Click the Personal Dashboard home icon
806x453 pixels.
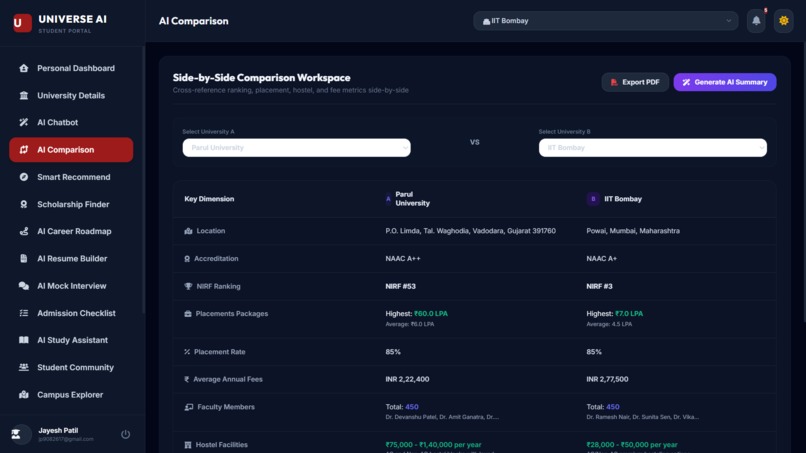coord(24,68)
